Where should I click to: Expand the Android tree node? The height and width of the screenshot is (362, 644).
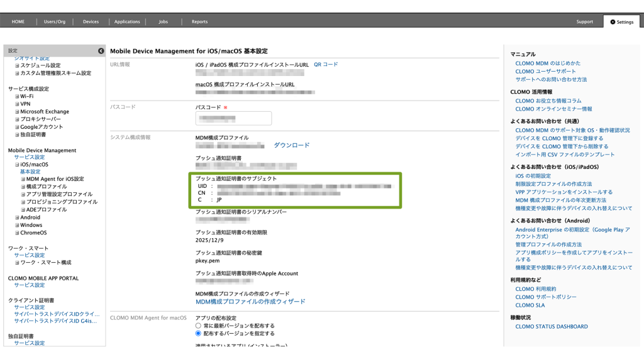click(x=18, y=217)
